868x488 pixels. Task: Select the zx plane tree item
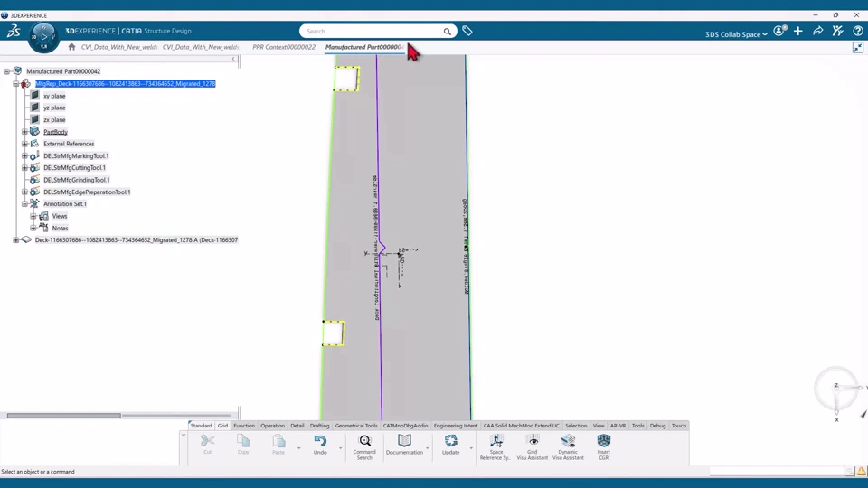[54, 119]
